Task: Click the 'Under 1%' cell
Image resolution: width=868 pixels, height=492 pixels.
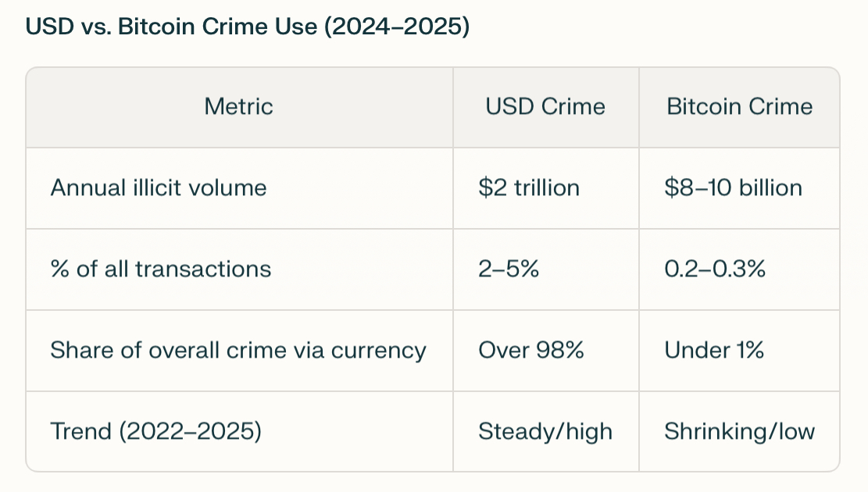Action: pos(714,350)
